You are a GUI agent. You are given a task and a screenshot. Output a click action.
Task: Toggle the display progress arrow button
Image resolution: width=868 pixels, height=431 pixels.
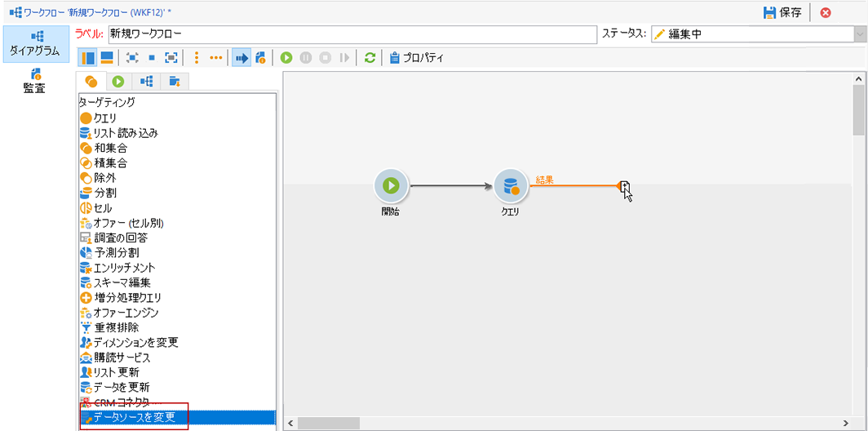241,58
